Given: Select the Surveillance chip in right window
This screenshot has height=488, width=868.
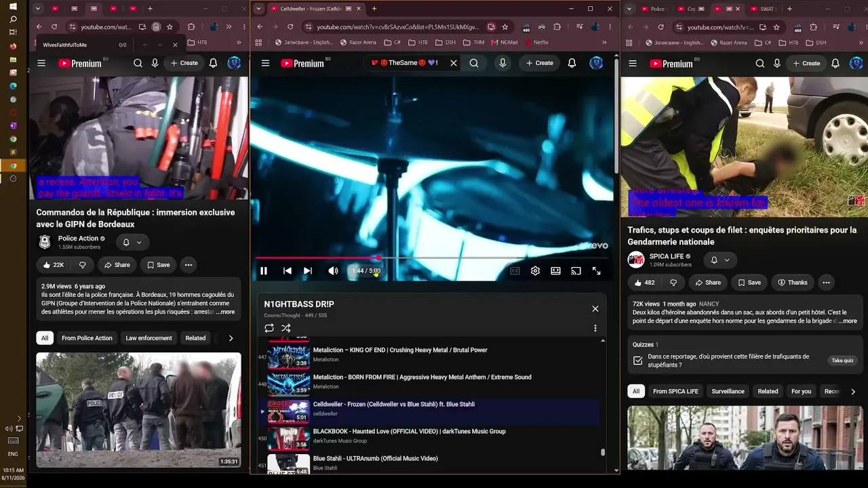Looking at the screenshot, I should (728, 392).
